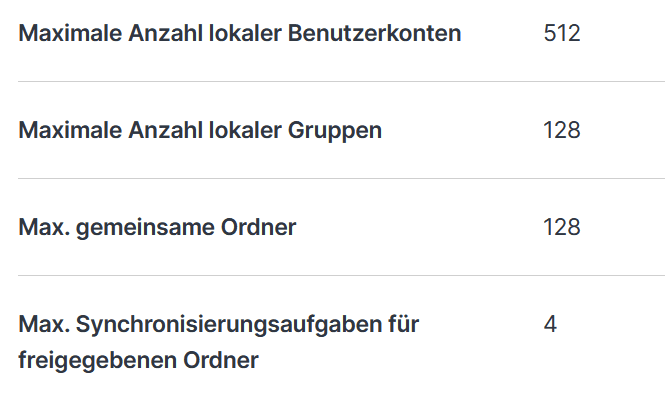The width and height of the screenshot is (665, 400).
Task: Click the word 'Benutzerkonten'
Action: click(x=374, y=33)
